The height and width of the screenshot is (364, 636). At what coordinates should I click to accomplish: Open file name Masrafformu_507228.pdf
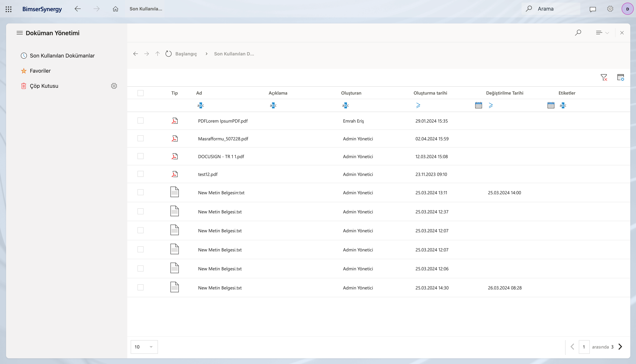point(223,139)
